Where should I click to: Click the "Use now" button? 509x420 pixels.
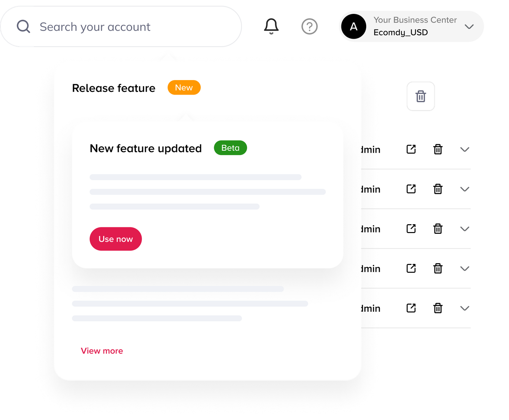pos(116,239)
